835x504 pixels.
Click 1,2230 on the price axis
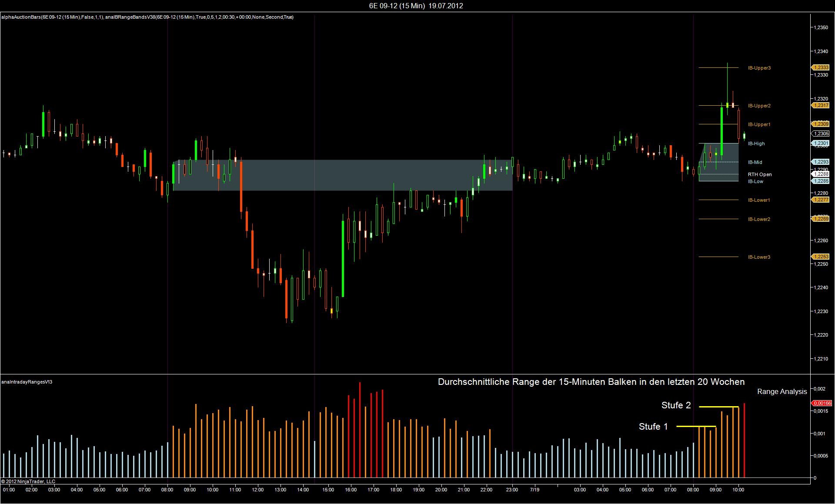click(x=822, y=311)
